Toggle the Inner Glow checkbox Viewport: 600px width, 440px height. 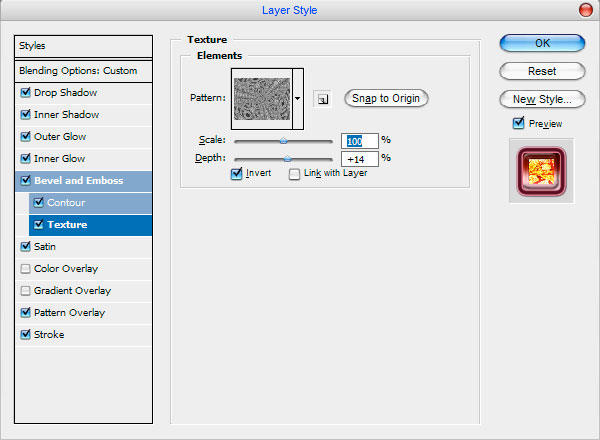(x=26, y=158)
